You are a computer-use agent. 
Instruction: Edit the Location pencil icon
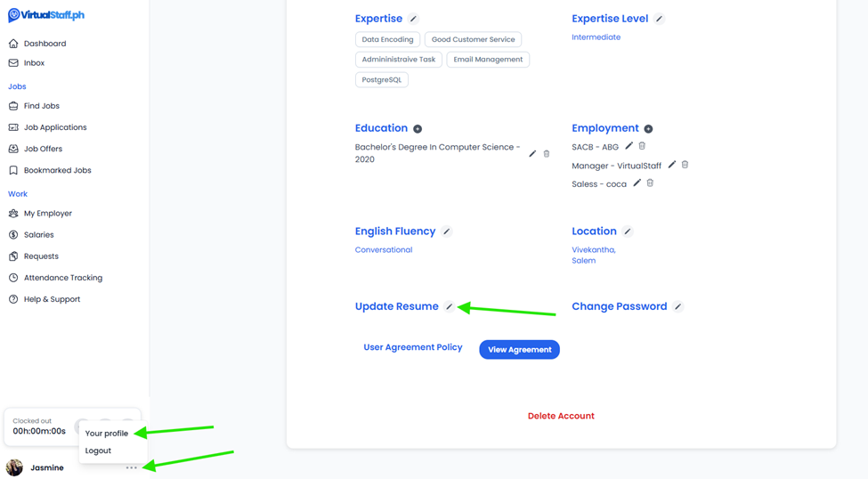tap(628, 231)
